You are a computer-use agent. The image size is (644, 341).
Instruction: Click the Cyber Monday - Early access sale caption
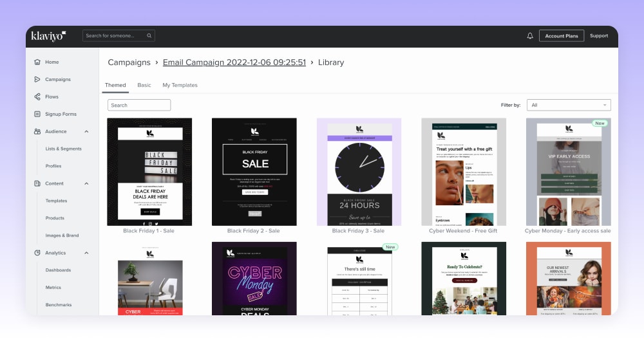pos(567,231)
